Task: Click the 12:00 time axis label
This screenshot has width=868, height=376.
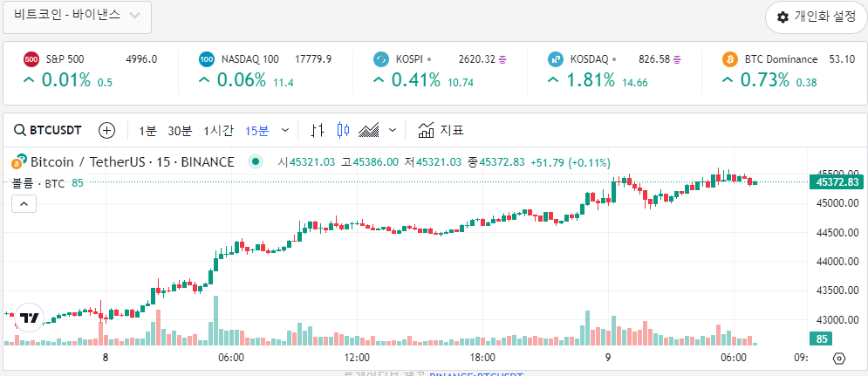Action: coord(357,359)
